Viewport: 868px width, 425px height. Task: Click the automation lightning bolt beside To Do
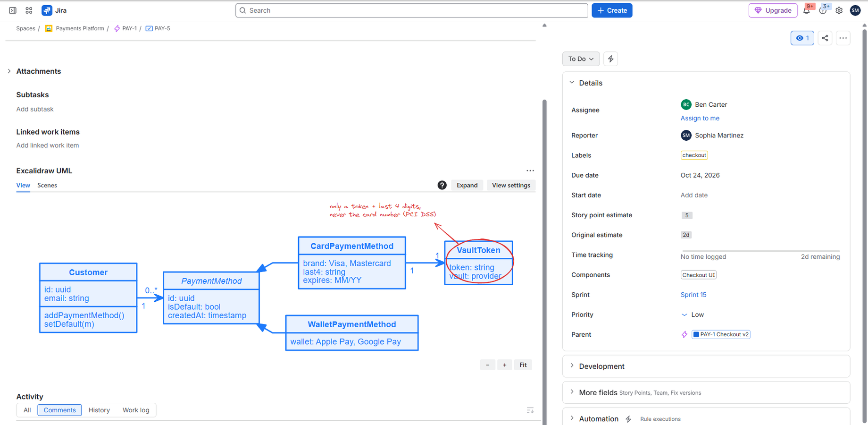coord(610,59)
